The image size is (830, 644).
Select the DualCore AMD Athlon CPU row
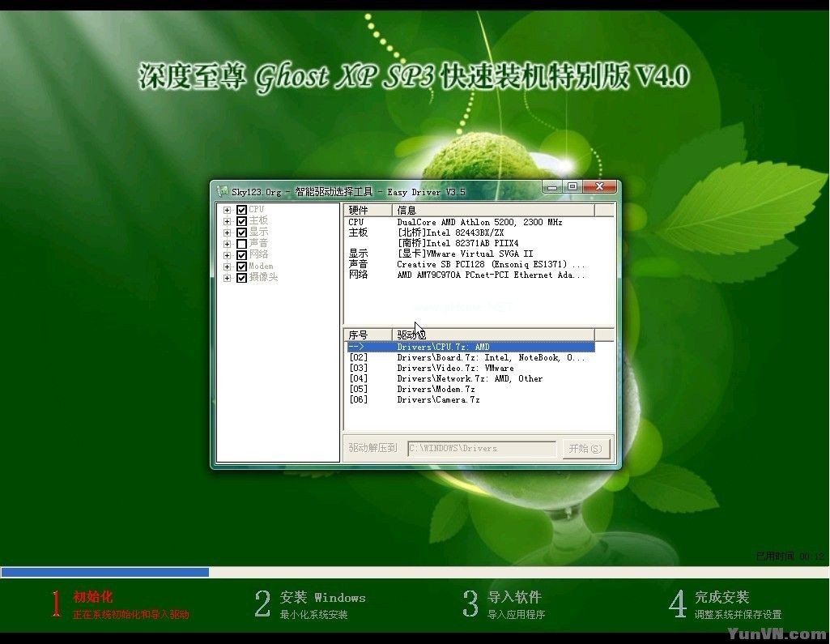click(471, 223)
